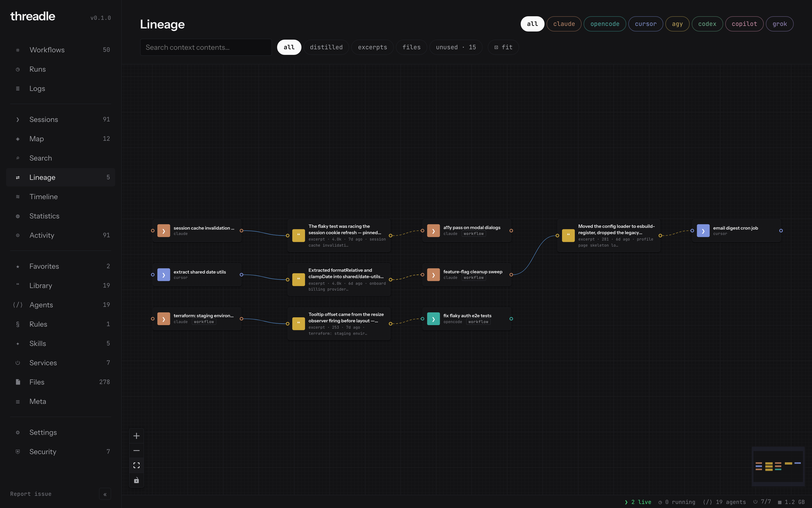
Task: Open Services in the sidebar
Action: point(61,363)
